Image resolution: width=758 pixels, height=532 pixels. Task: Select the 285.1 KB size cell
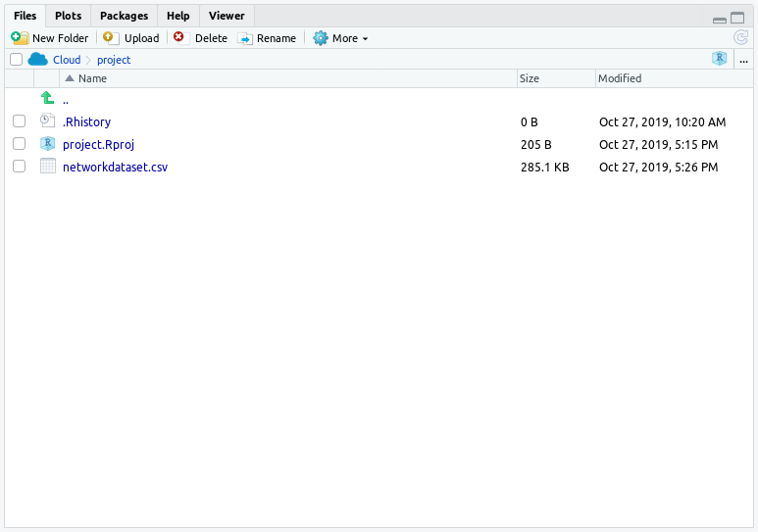[x=545, y=168]
